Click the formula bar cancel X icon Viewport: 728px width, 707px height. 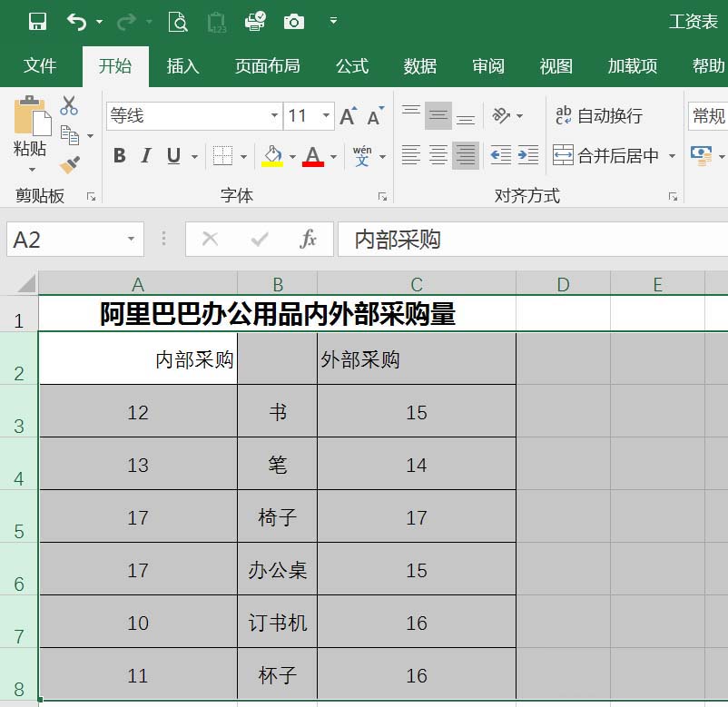211,240
